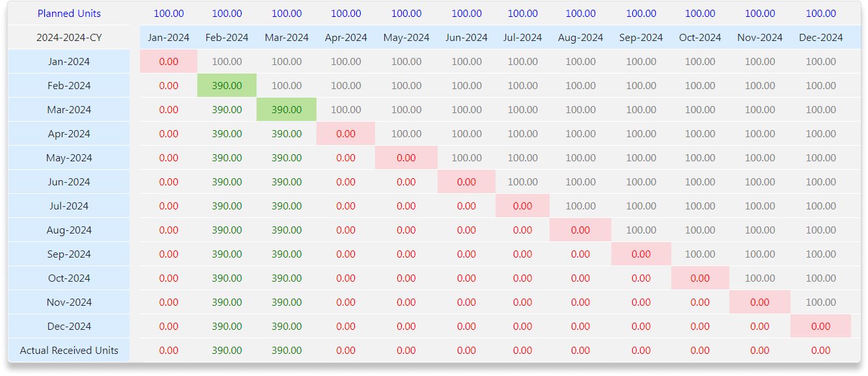
Task: Select the Apr-2024 row label
Action: (x=69, y=134)
